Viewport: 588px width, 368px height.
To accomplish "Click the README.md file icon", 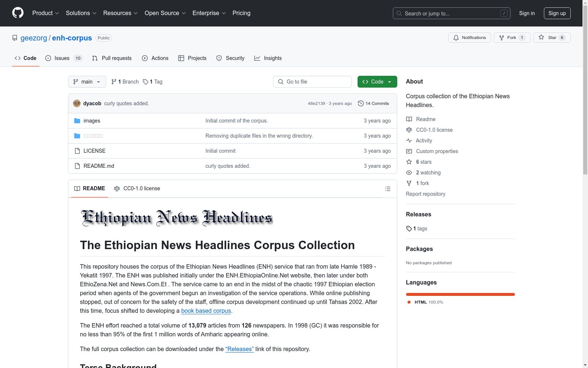I will [x=77, y=166].
